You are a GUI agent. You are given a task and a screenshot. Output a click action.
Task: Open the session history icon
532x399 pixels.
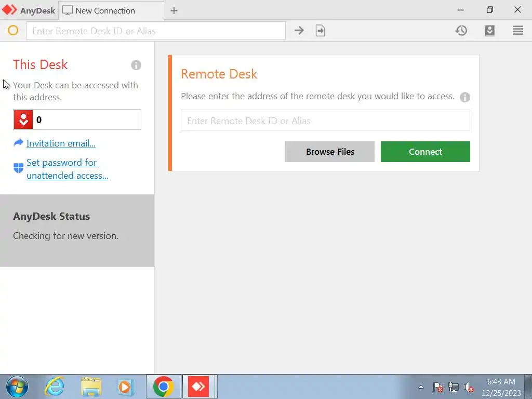[x=461, y=31]
